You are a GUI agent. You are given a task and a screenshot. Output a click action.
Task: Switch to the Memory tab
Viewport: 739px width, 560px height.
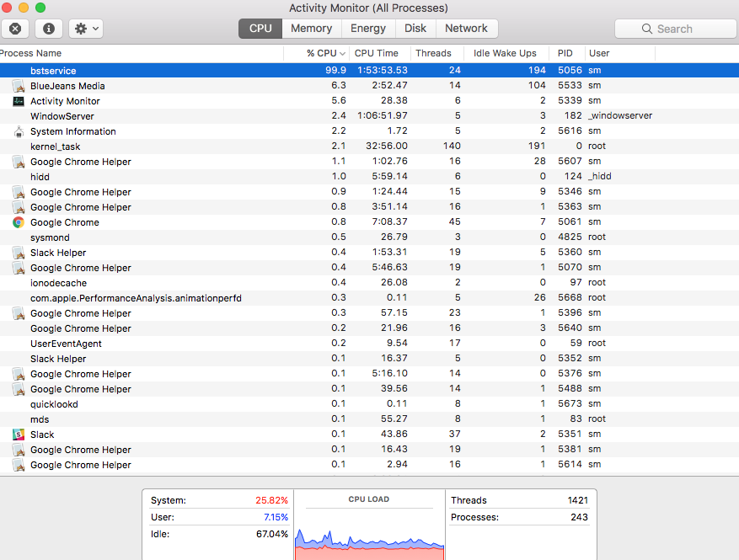(311, 29)
